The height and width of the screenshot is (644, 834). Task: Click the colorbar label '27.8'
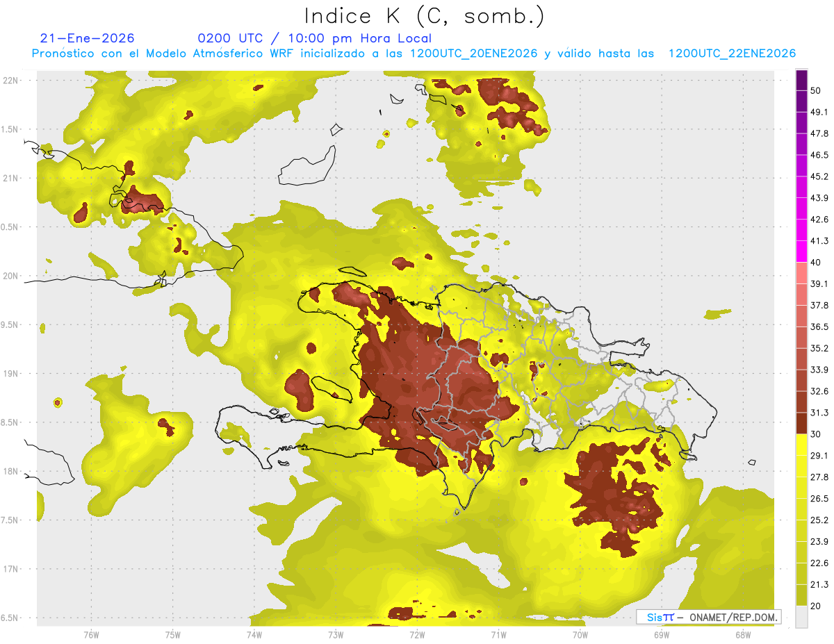[819, 477]
